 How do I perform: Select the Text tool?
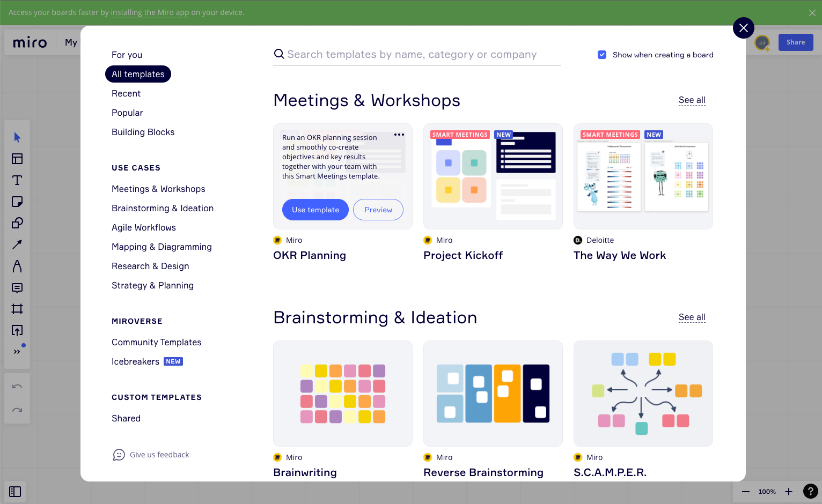(17, 180)
